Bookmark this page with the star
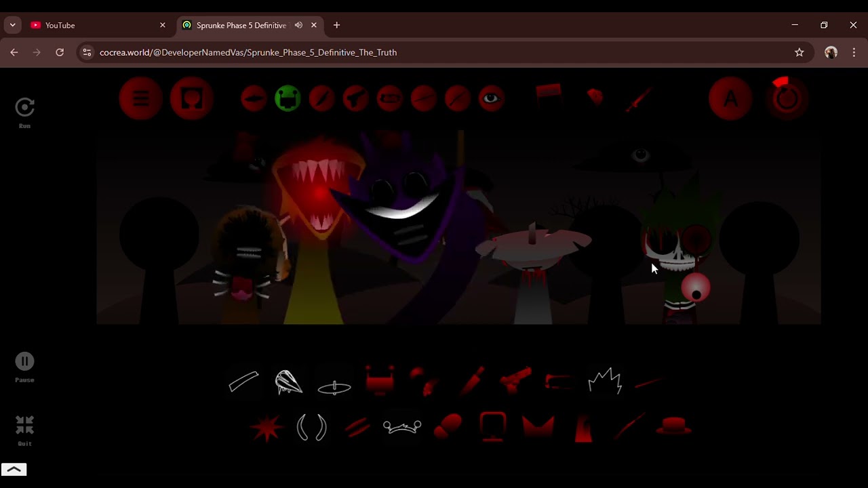 click(800, 52)
